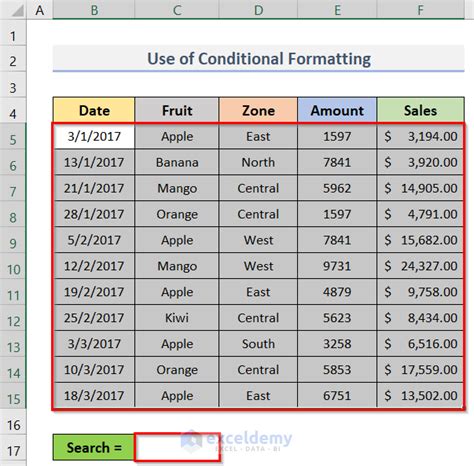Click the sales cell $13,502.00
This screenshot has width=474, height=466.
(420, 396)
